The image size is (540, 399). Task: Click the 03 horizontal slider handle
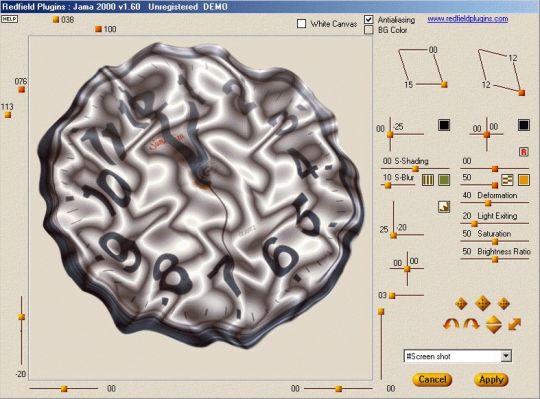392,295
